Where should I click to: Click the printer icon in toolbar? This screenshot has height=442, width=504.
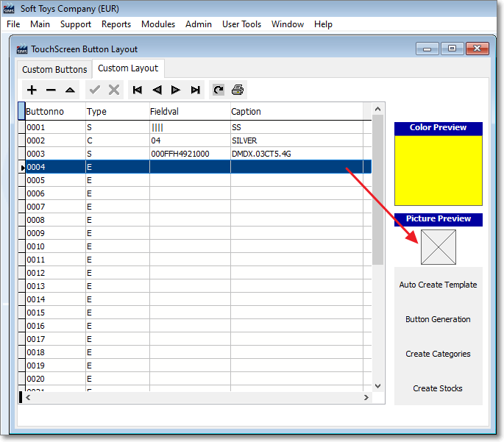(x=238, y=90)
